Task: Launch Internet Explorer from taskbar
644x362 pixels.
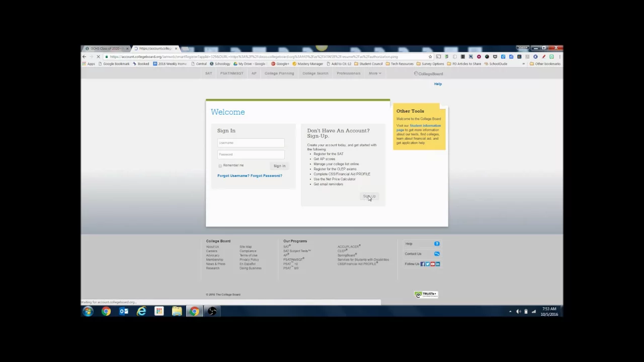Action: pos(141,312)
